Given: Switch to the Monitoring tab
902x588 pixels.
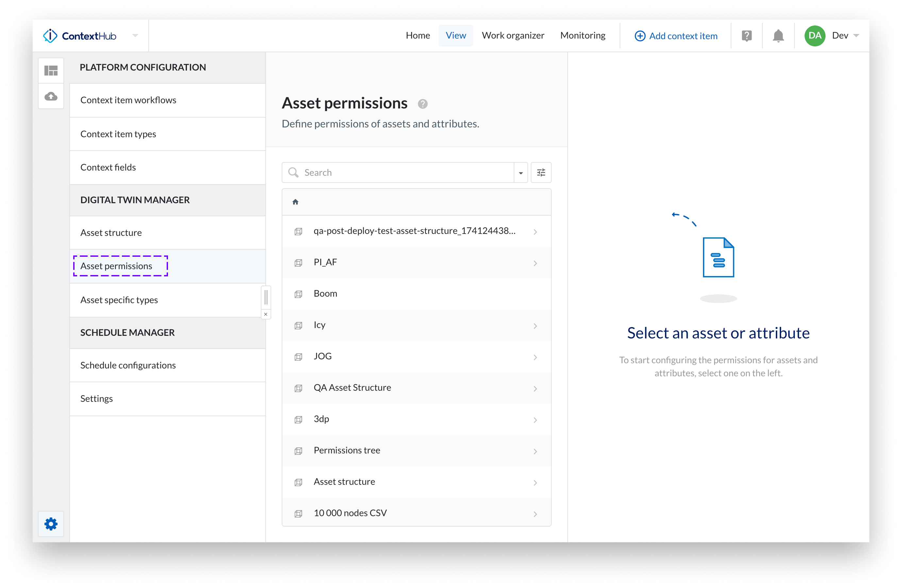Looking at the screenshot, I should pos(582,36).
